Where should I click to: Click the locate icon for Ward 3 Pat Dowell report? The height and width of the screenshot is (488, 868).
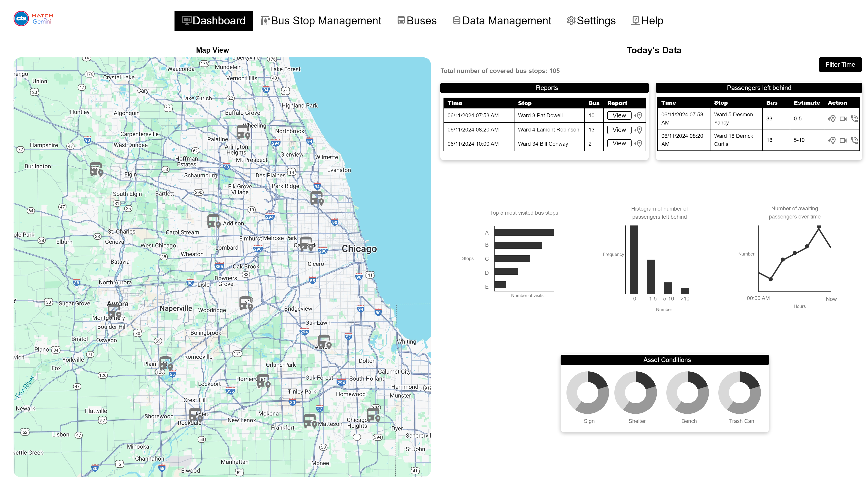[x=638, y=115]
